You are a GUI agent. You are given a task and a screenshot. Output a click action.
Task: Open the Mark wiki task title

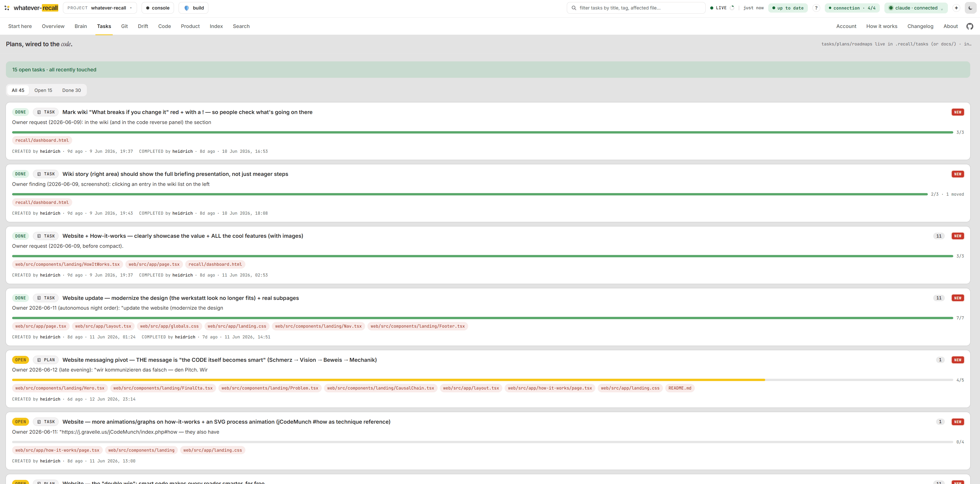tap(187, 112)
